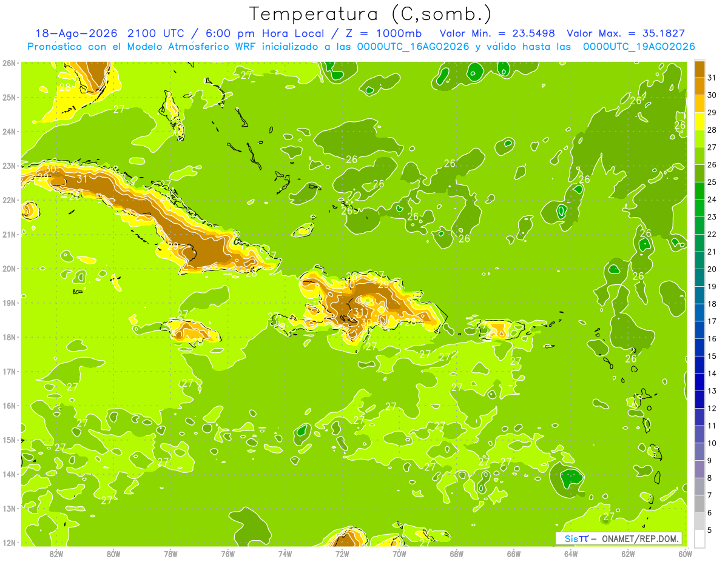Viewport: 728px width, 562px height.
Task: Click the "64W" longitude label
Action: coord(571,554)
